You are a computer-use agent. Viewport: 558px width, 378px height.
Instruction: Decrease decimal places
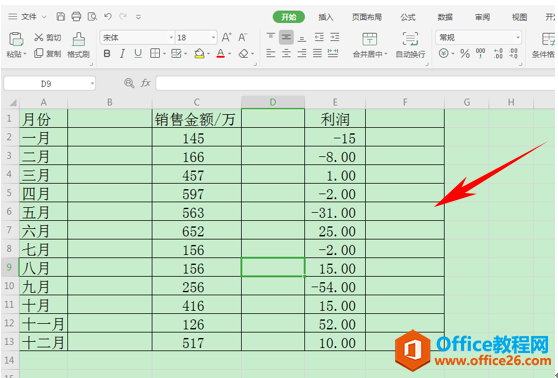click(x=514, y=54)
